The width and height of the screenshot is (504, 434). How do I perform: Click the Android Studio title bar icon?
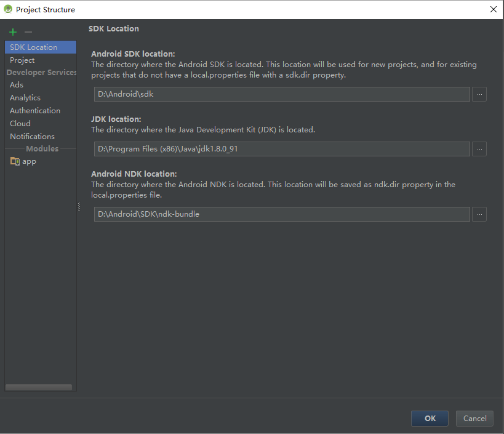[x=8, y=9]
